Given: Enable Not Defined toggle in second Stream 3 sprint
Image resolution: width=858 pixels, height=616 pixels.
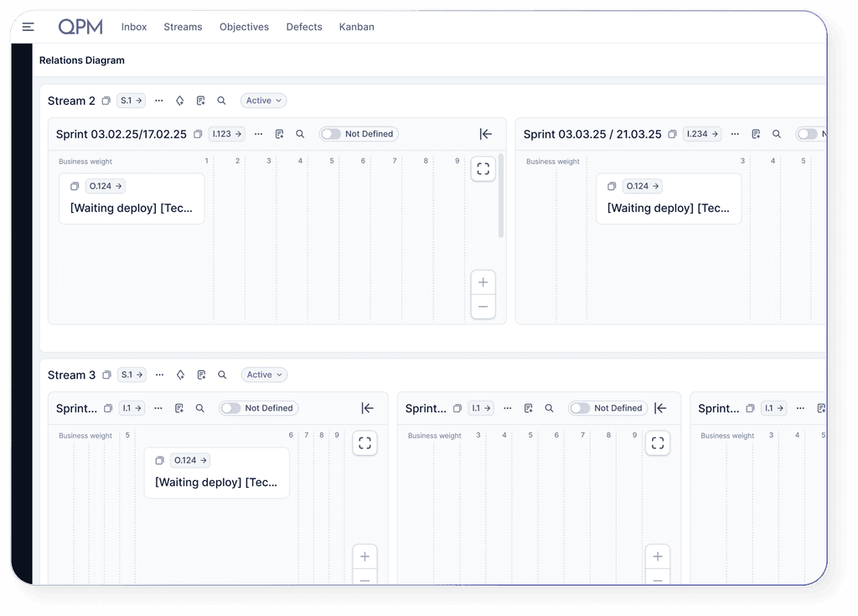Looking at the screenshot, I should pyautogui.click(x=581, y=408).
